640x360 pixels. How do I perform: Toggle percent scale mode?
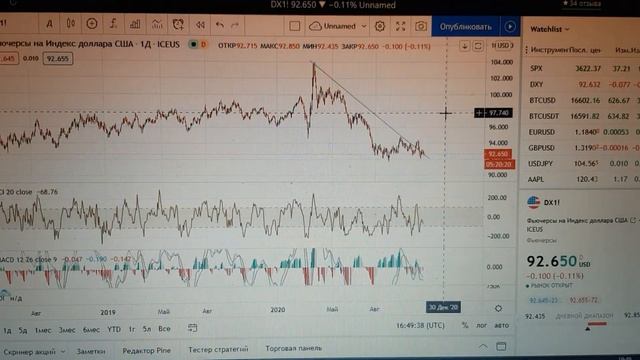tap(465, 325)
